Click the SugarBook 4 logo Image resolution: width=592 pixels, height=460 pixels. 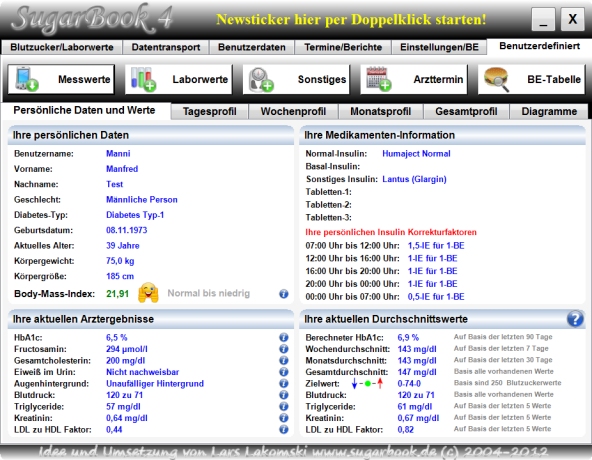click(92, 19)
